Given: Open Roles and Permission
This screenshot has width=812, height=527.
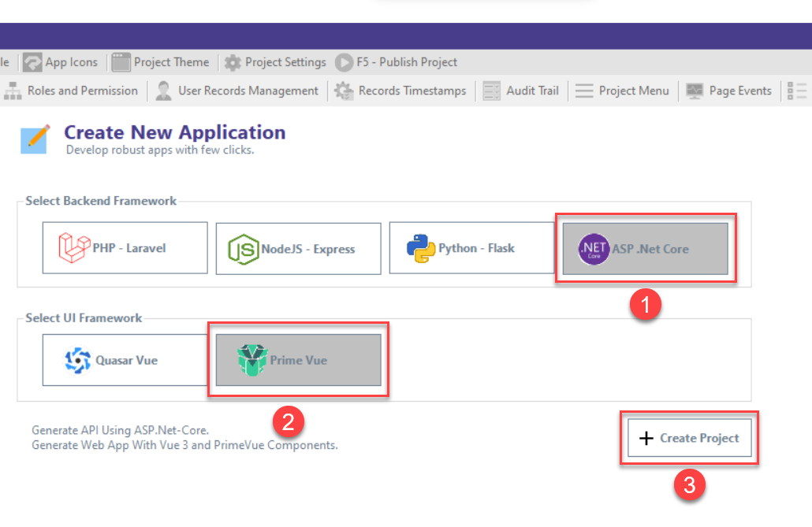Looking at the screenshot, I should [x=71, y=91].
